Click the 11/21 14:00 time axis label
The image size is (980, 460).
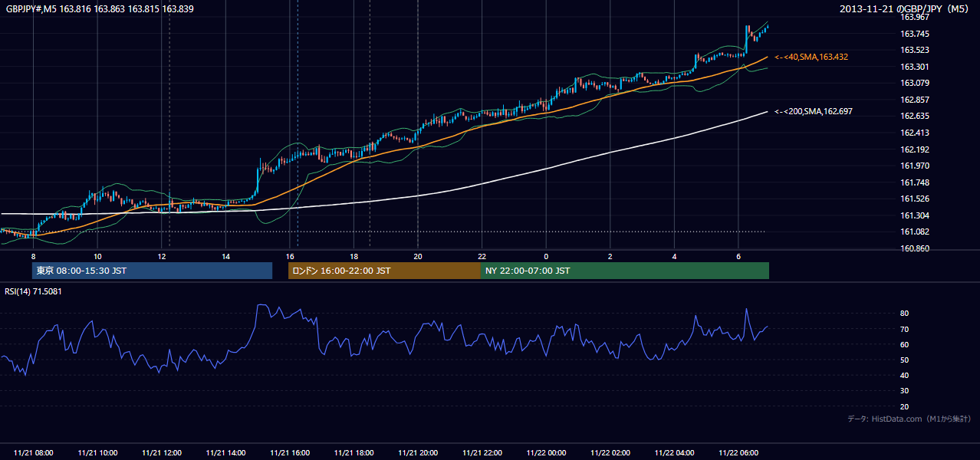point(225,452)
